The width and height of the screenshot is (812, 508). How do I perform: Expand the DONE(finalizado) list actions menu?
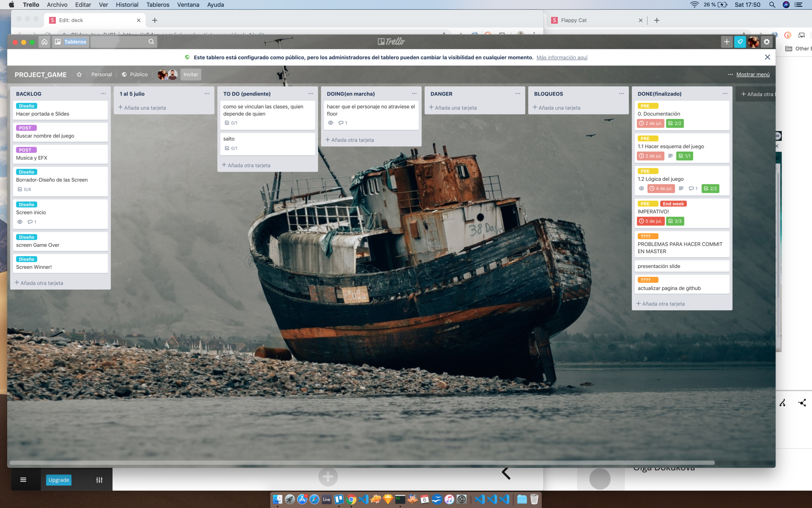click(725, 94)
